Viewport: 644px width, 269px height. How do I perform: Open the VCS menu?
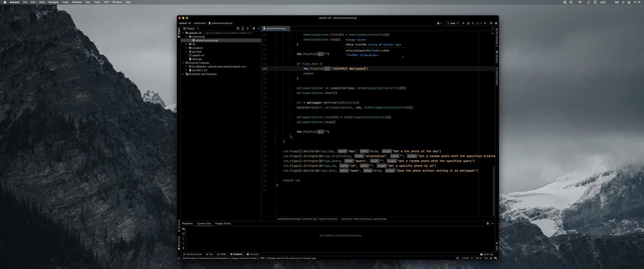coord(106,2)
